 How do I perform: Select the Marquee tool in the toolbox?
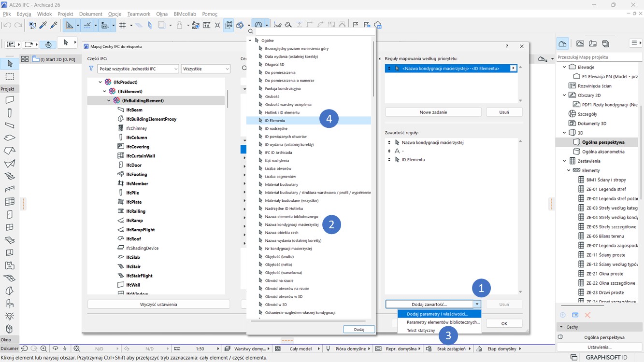[x=9, y=77]
